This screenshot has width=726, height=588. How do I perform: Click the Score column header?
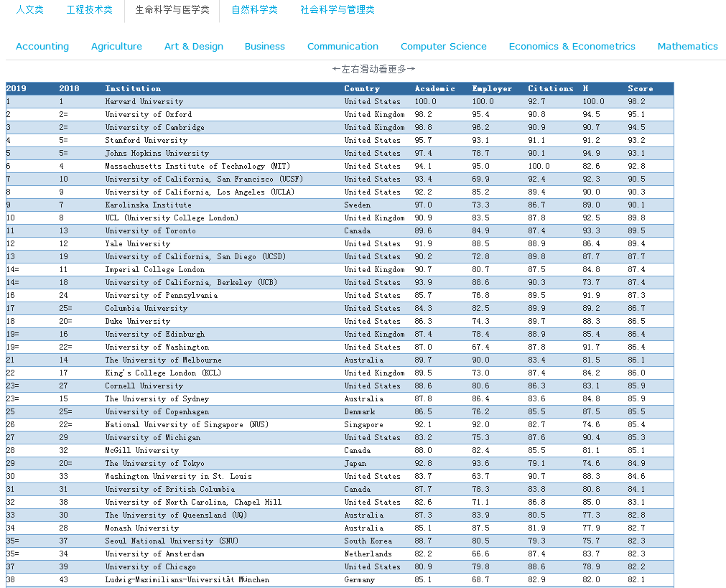(x=640, y=89)
